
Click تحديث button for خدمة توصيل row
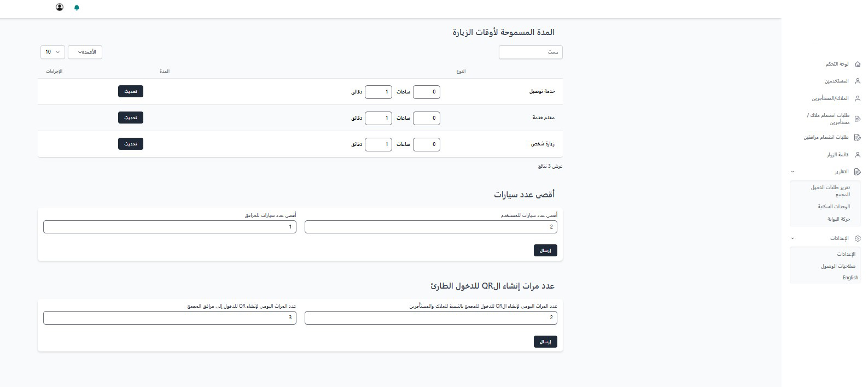[x=130, y=91]
